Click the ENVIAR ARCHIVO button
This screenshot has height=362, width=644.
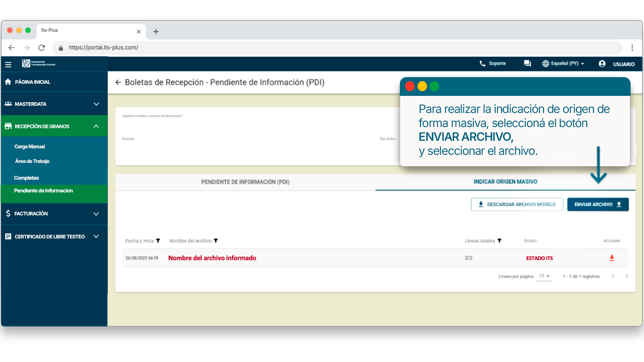(x=598, y=204)
